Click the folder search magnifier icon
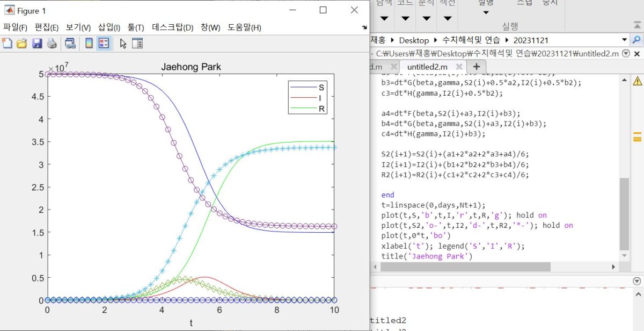 (636, 40)
